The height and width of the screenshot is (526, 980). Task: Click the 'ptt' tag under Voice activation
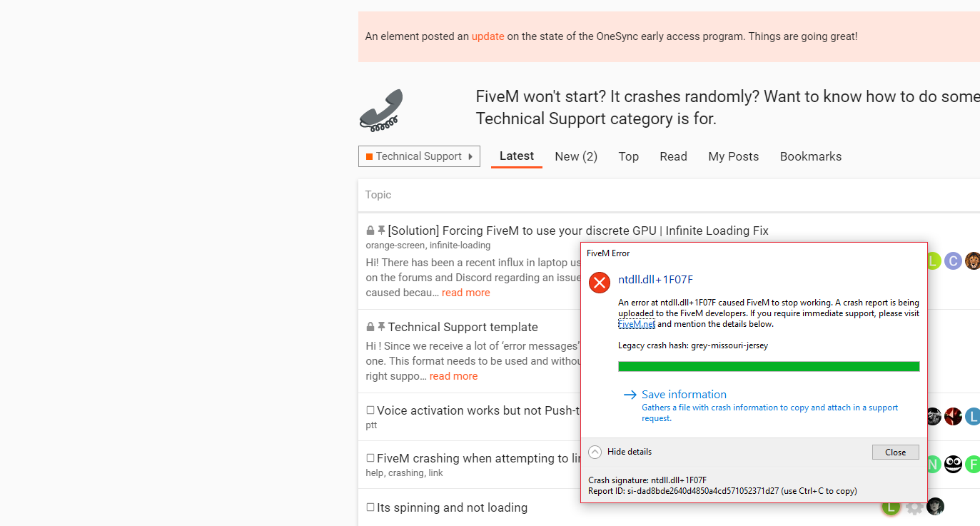coord(371,425)
